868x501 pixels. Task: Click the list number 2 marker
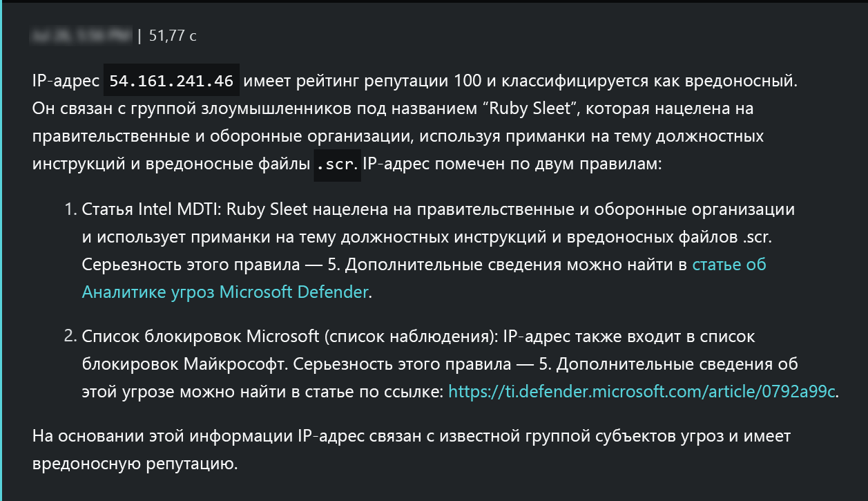pos(70,337)
